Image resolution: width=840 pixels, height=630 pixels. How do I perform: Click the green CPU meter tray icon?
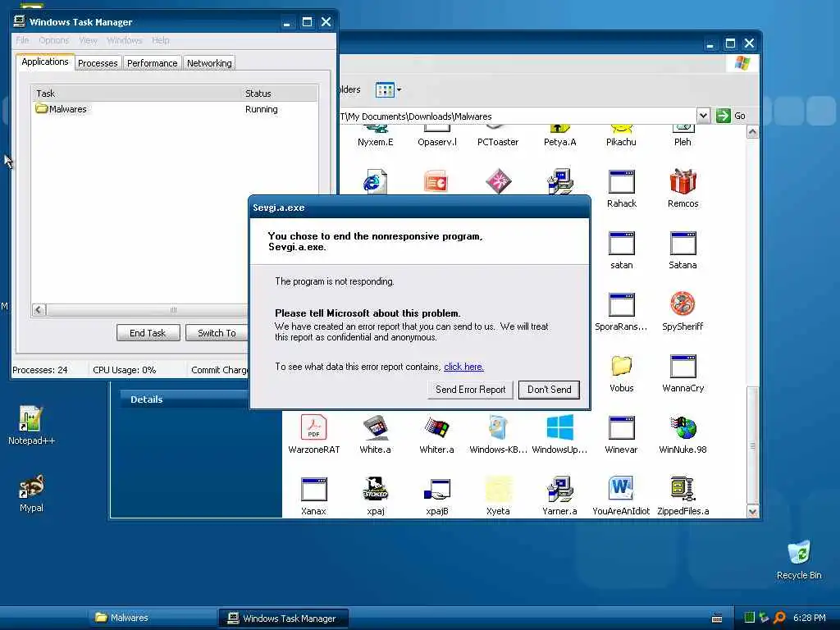pos(750,618)
